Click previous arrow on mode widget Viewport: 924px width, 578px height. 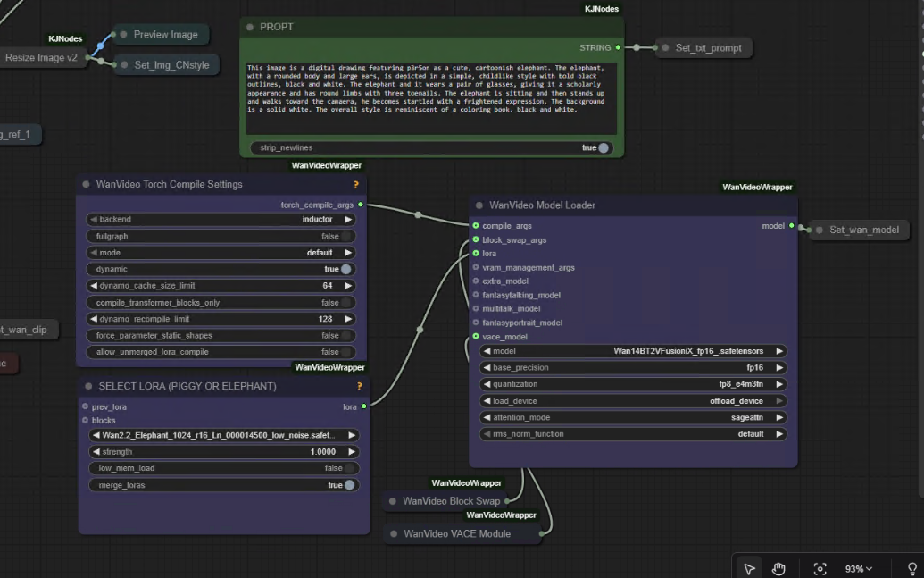click(x=94, y=253)
